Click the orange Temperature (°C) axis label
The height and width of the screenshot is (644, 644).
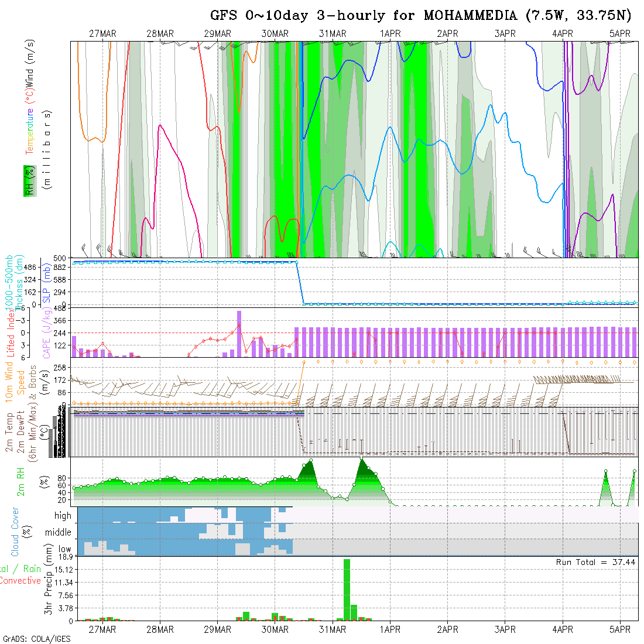tap(29, 132)
